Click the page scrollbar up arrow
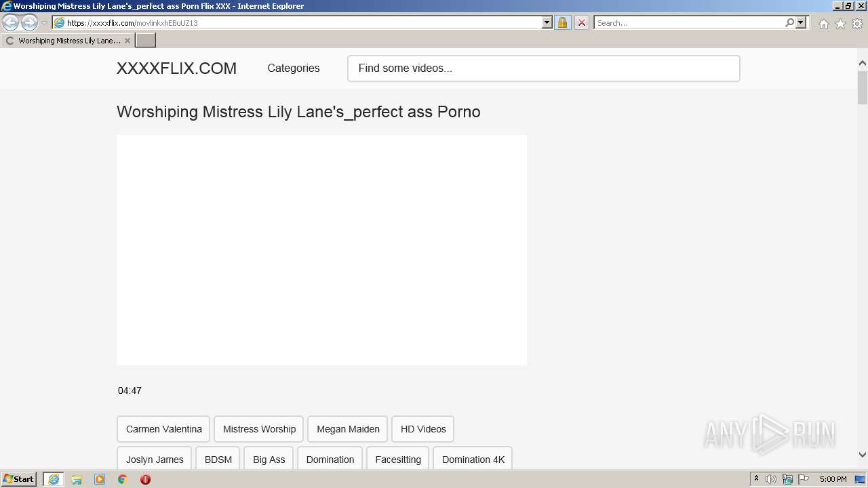 click(862, 63)
